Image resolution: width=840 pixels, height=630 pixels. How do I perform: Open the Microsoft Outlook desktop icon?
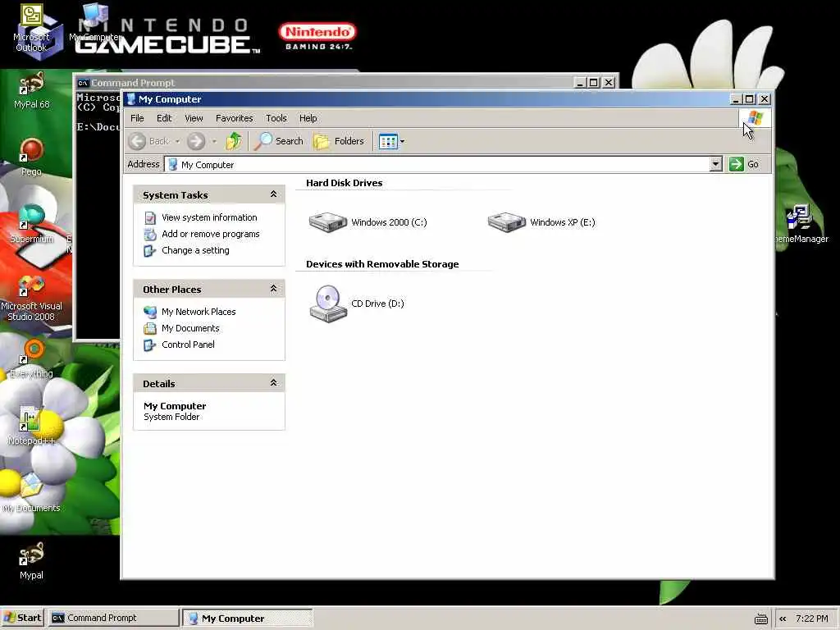pos(31,28)
